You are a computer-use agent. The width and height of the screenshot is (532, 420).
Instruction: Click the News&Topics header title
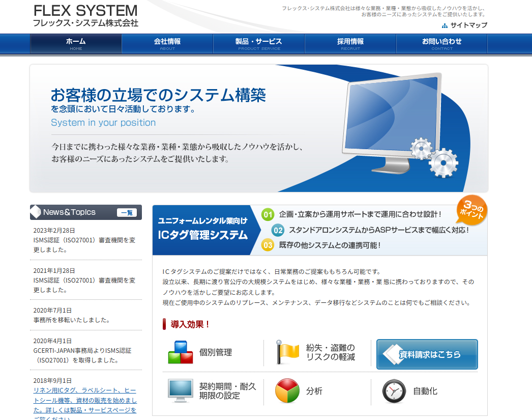pos(69,212)
